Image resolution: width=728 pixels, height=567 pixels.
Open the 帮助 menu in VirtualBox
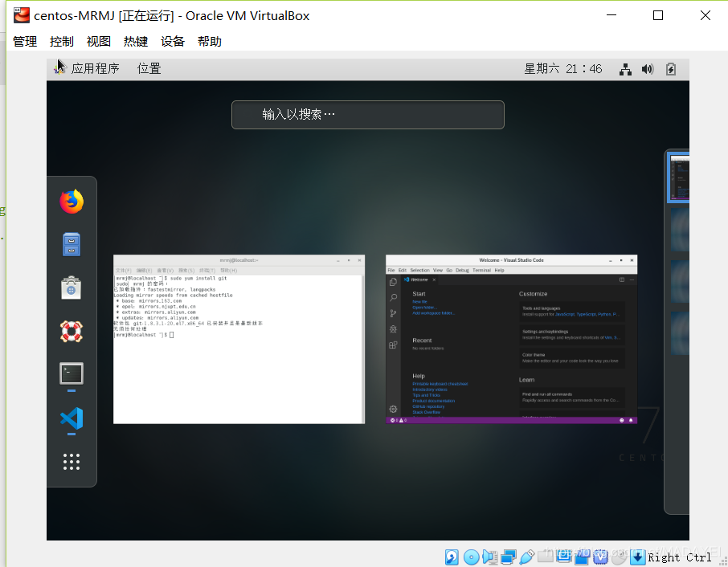point(210,41)
